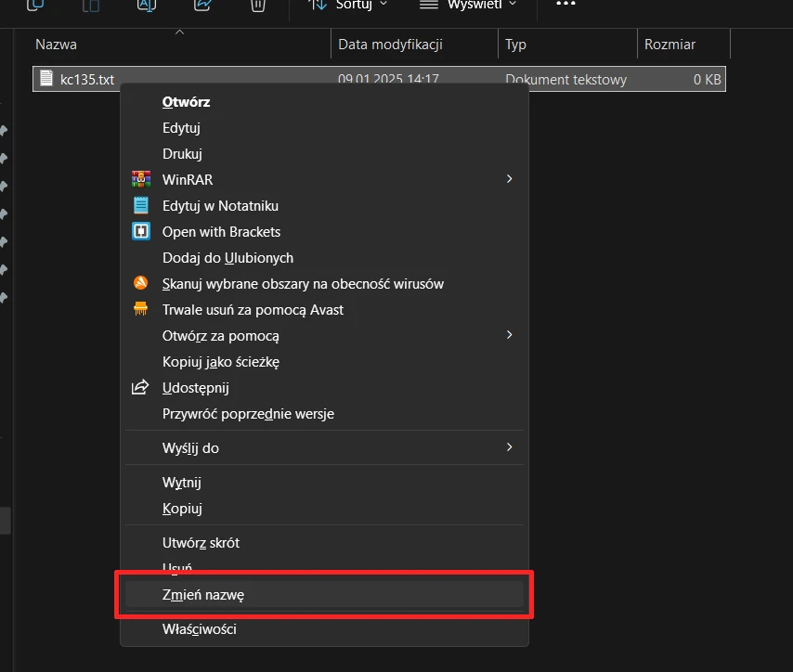The height and width of the screenshot is (672, 793).
Task: Choose Edytuj in the context menu
Action: click(x=324, y=128)
